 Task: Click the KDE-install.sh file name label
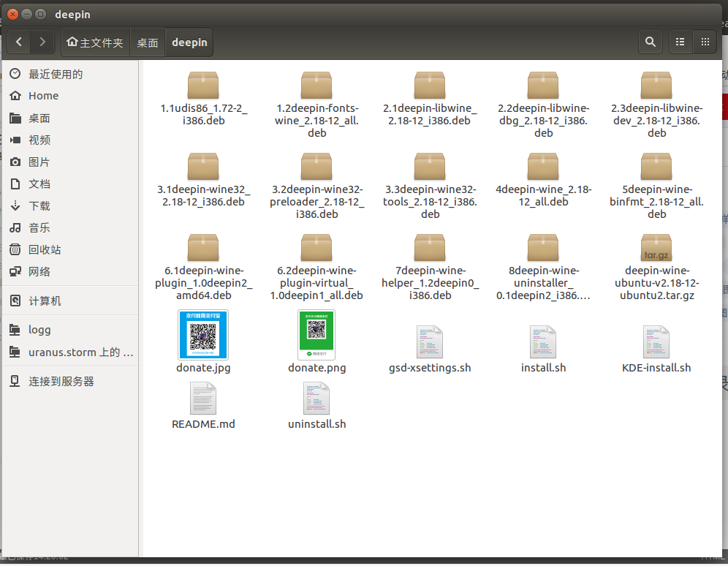click(x=656, y=368)
